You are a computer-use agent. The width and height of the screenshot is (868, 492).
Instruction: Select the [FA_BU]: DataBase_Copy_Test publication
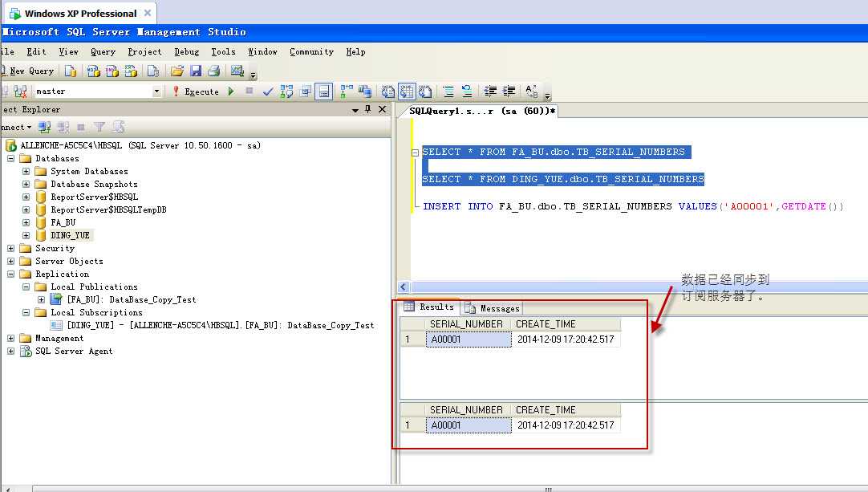click(132, 299)
